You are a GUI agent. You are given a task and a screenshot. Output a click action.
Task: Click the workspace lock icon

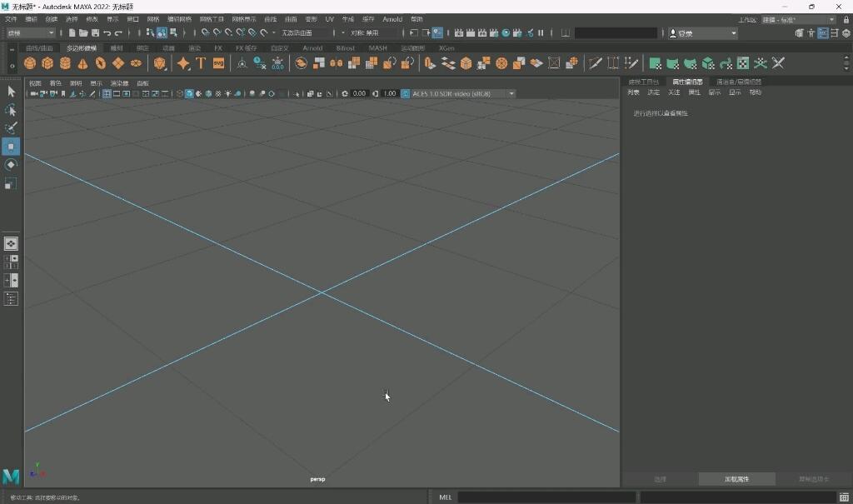(846, 20)
